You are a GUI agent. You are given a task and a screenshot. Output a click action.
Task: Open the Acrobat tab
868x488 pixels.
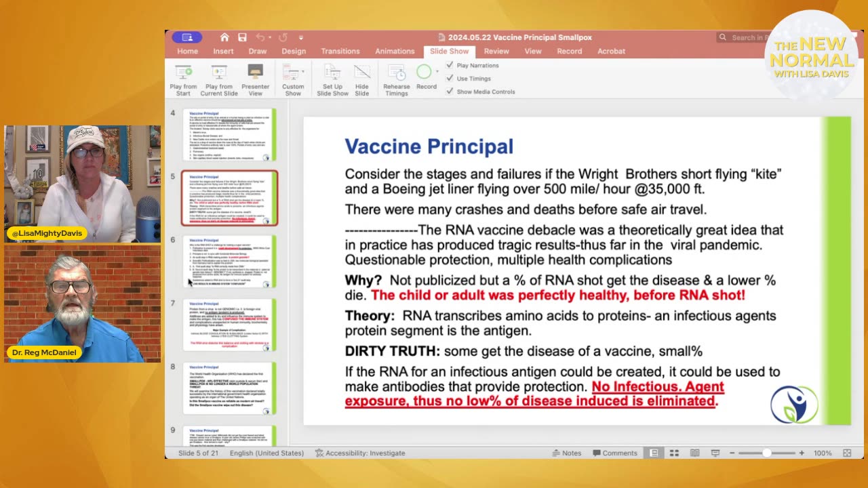pos(611,51)
